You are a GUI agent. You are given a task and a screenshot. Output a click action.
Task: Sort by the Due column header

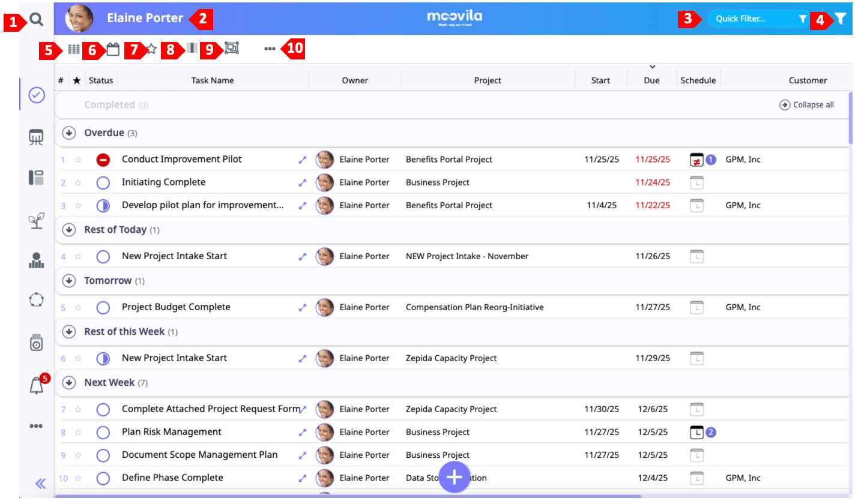pos(651,80)
